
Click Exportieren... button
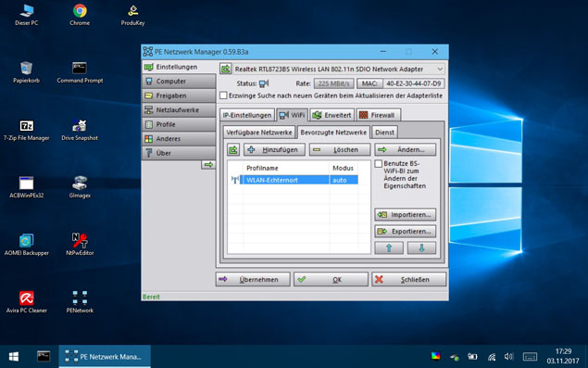click(x=405, y=232)
